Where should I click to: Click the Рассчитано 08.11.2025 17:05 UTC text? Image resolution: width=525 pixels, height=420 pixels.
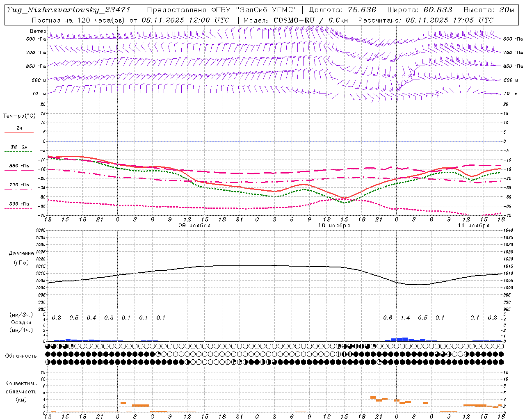[x=426, y=20]
